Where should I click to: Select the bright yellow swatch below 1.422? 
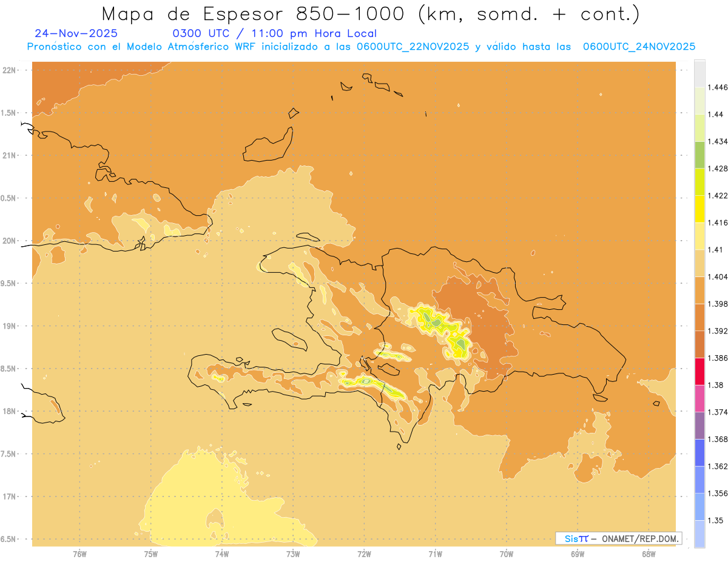[699, 209]
